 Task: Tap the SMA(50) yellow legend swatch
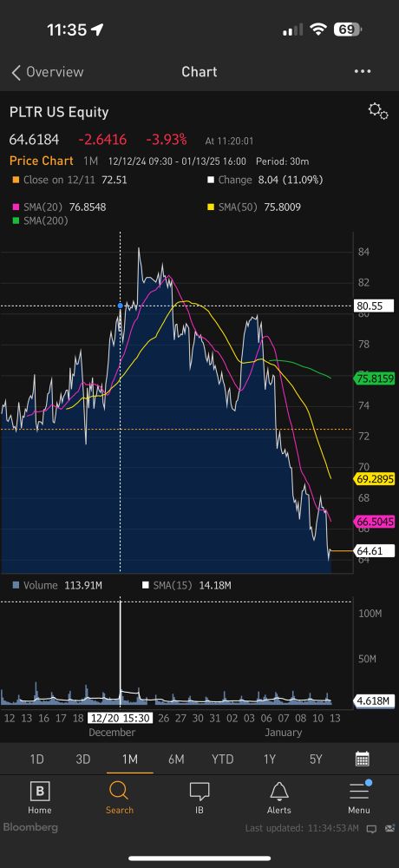[x=210, y=207]
